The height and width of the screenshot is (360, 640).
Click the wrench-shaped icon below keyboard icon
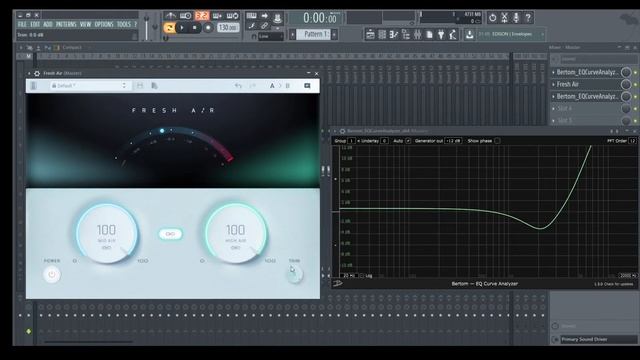[252, 26]
